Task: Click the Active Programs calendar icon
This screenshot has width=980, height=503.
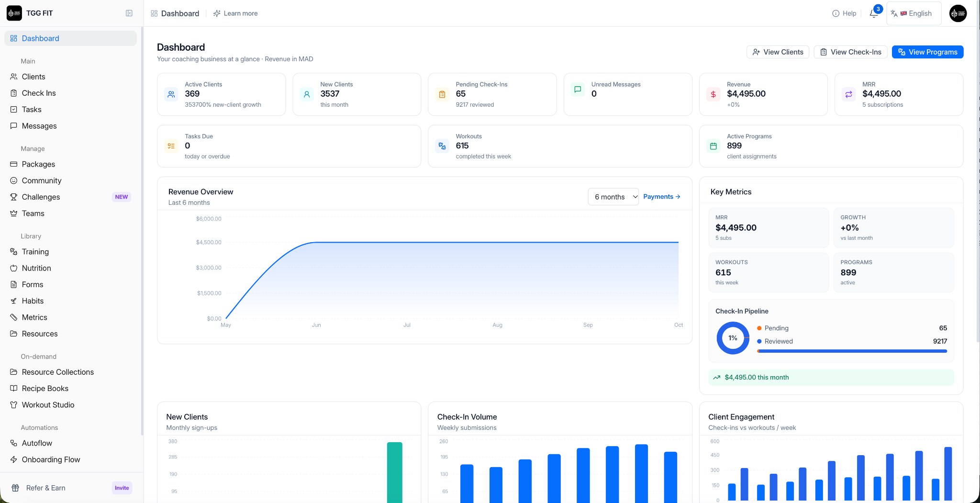Action: coord(713,146)
